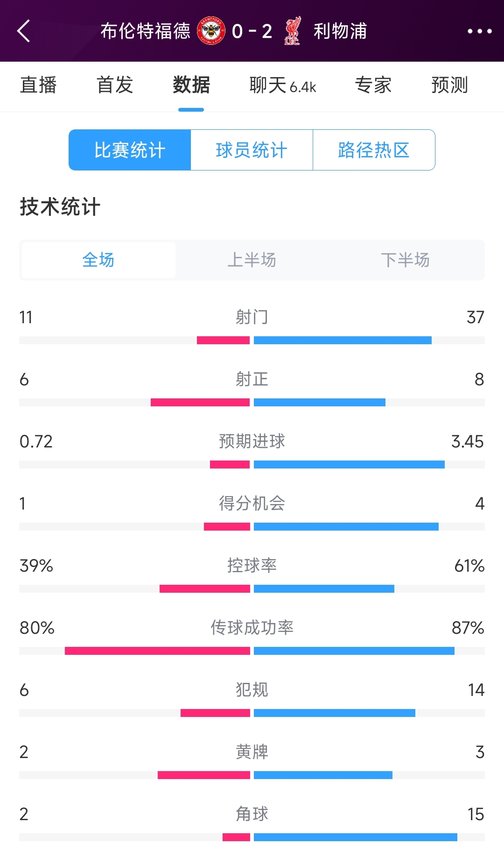Image resolution: width=504 pixels, height=858 pixels.
Task: Tap the Brentford club crest
Action: 211,31
